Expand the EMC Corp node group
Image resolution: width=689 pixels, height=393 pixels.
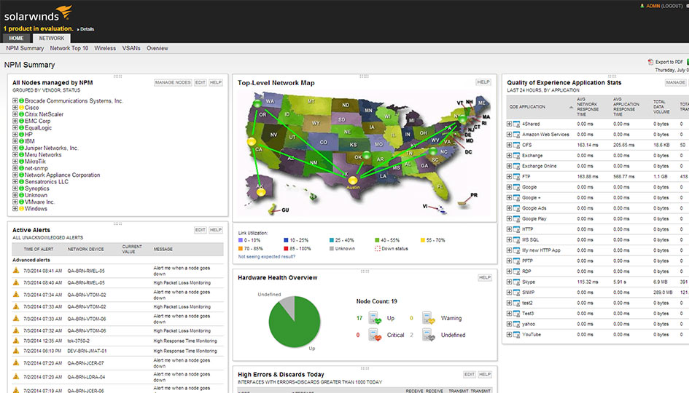(x=15, y=121)
